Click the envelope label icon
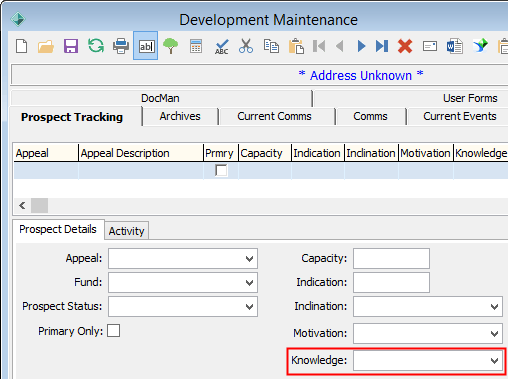Screen dimensions: 508x379 coord(430,46)
